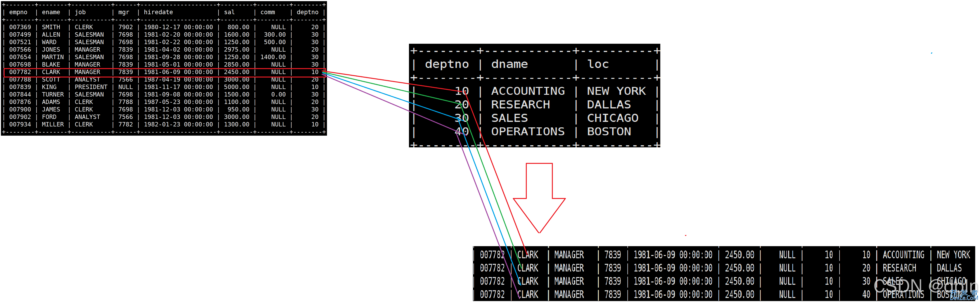Image resolution: width=980 pixels, height=302 pixels.
Task: Select employee name ALLEN
Action: (x=51, y=35)
